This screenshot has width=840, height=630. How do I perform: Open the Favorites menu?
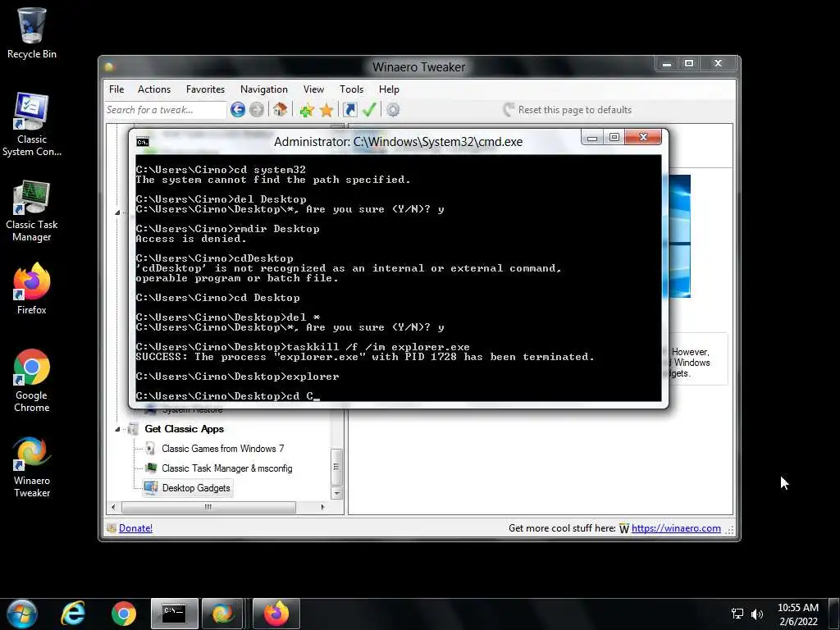click(x=205, y=89)
